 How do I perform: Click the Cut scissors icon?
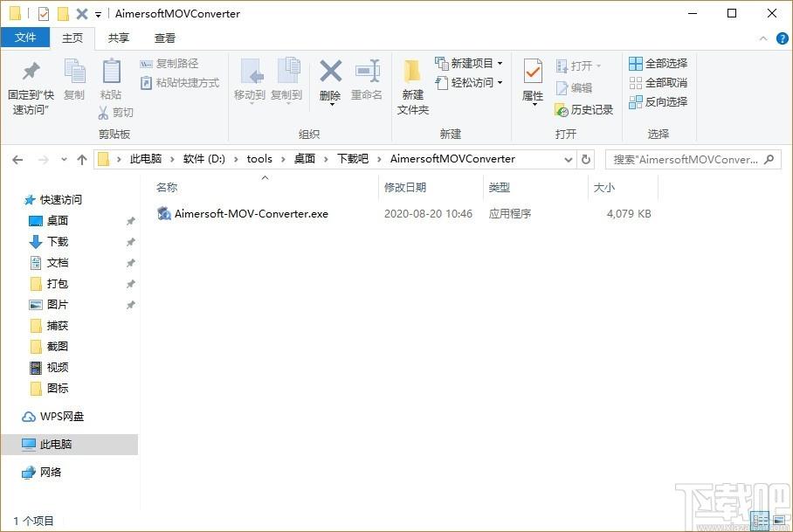tap(103, 113)
